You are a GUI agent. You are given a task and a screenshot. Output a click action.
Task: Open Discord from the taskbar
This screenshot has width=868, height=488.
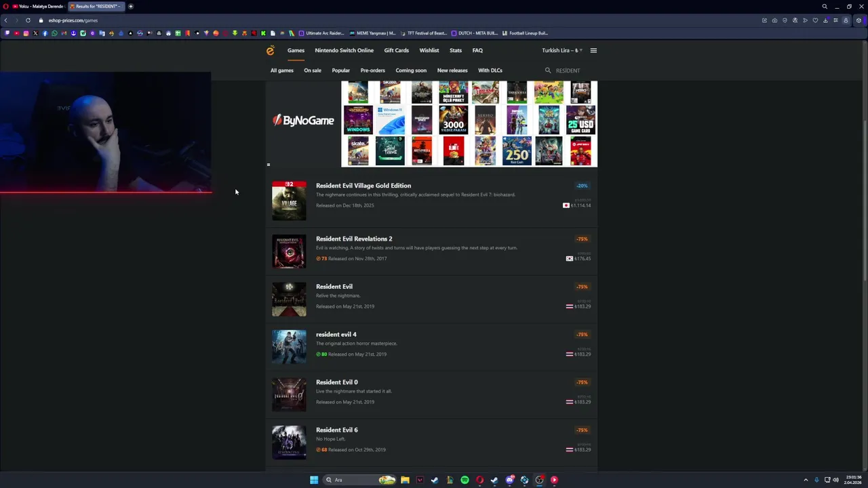coord(509,480)
